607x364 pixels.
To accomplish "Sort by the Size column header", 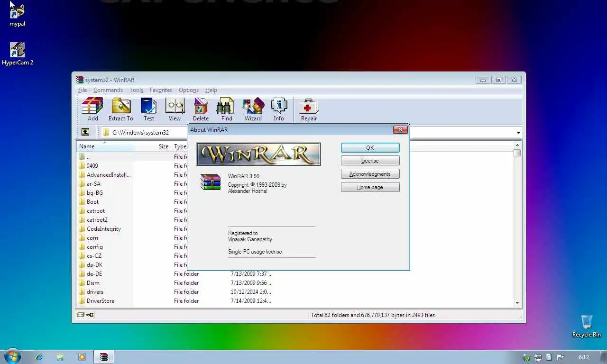I will click(152, 146).
